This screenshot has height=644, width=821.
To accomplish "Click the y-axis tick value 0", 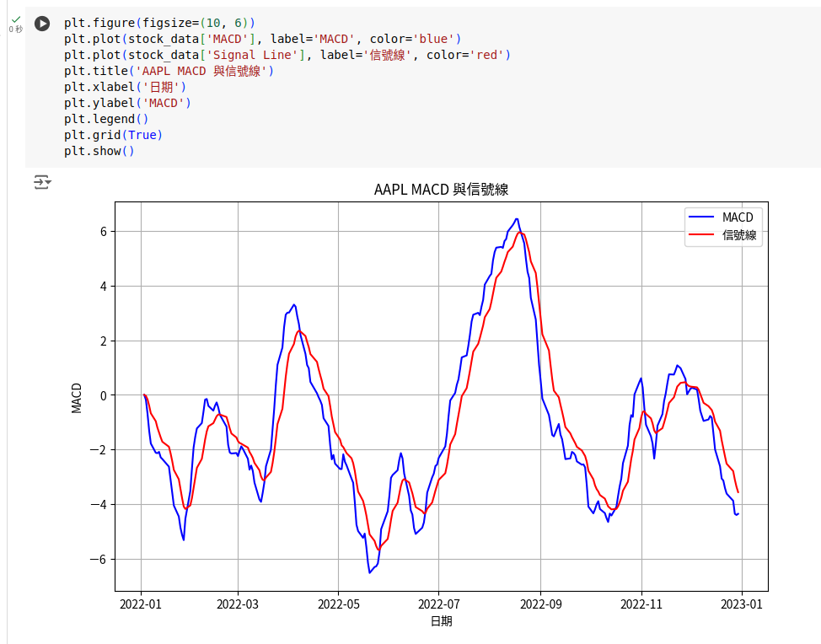I will click(x=104, y=395).
